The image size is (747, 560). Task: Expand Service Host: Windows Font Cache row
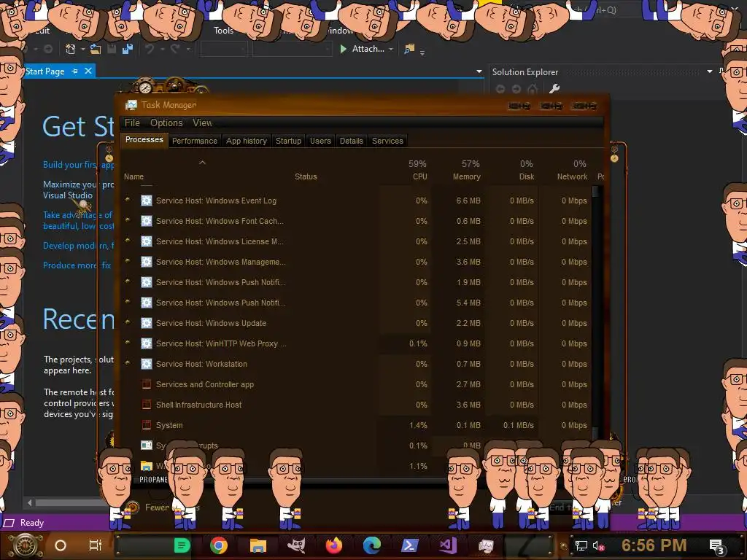(128, 220)
